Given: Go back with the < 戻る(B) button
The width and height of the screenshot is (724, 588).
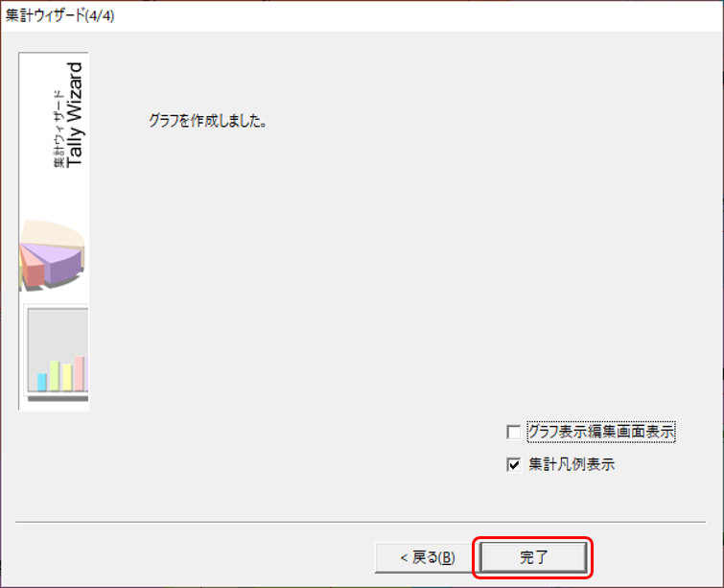Looking at the screenshot, I should 428,557.
